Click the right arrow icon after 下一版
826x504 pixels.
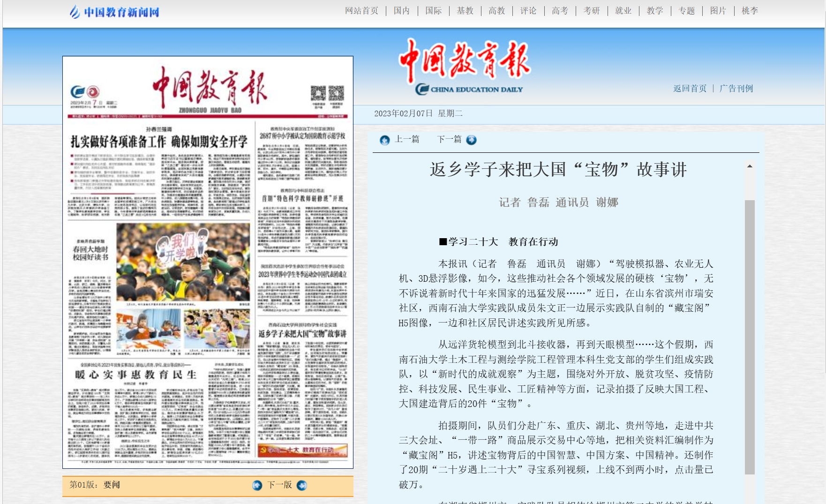pyautogui.click(x=302, y=485)
